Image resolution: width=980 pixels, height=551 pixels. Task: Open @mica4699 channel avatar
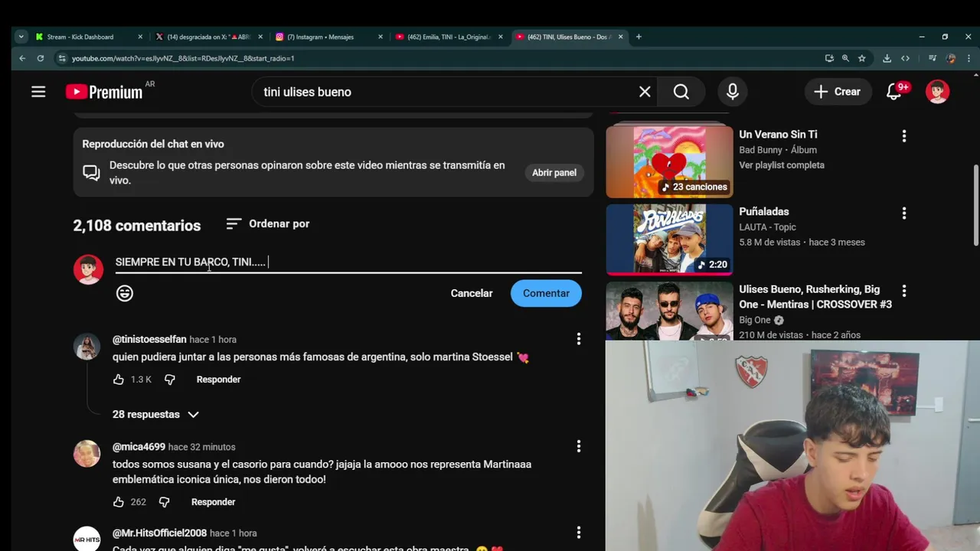point(87,454)
